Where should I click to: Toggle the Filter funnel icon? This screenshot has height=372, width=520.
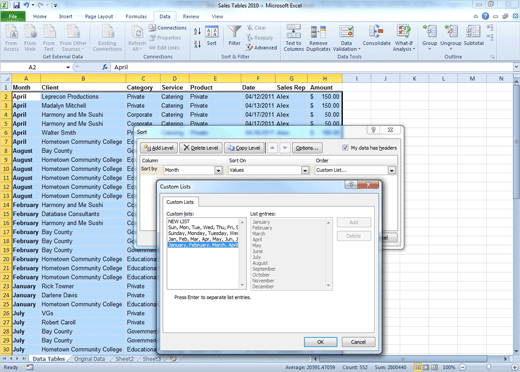point(234,36)
